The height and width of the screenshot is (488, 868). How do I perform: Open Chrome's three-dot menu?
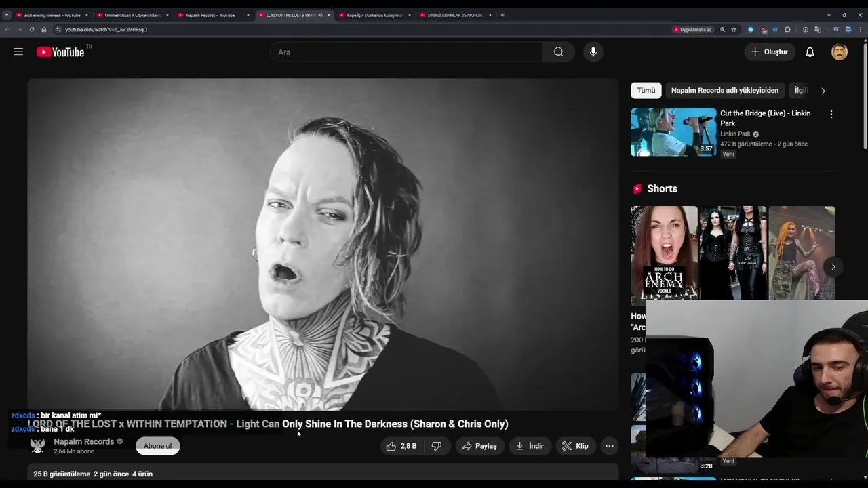[x=861, y=29]
